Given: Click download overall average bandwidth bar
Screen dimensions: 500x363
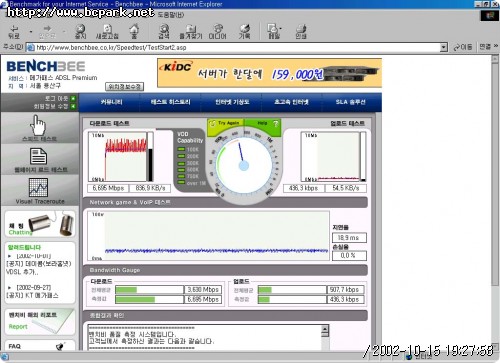Looking at the screenshot, I should point(149,290).
